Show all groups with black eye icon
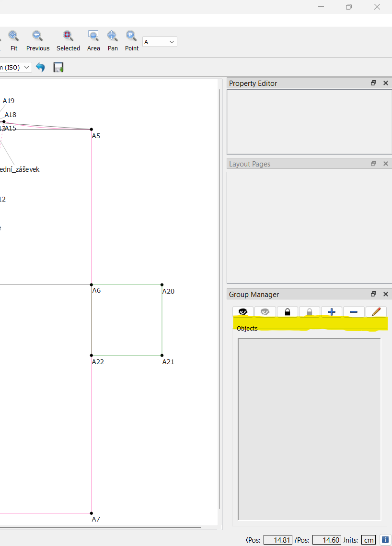The height and width of the screenshot is (546, 392). coord(243,312)
